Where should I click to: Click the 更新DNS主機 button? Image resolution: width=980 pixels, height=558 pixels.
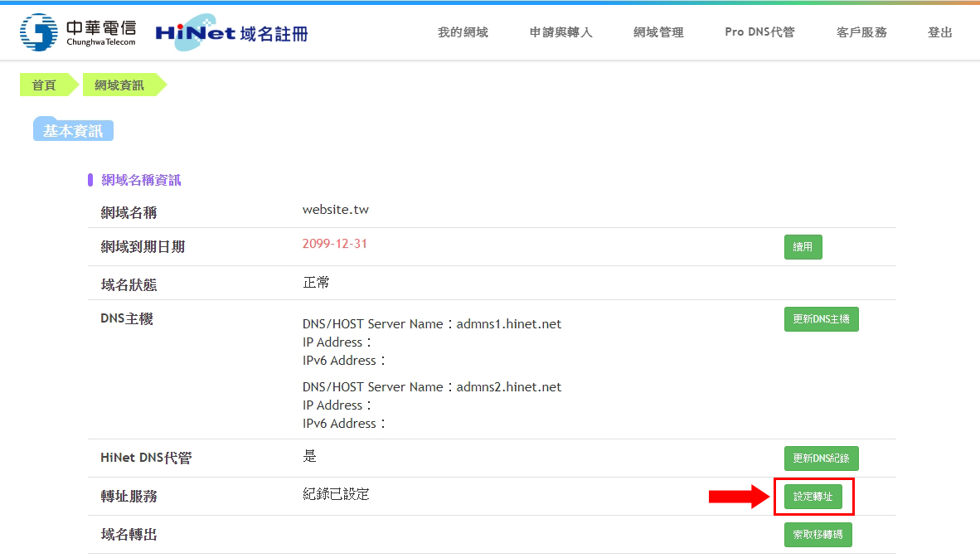821,319
